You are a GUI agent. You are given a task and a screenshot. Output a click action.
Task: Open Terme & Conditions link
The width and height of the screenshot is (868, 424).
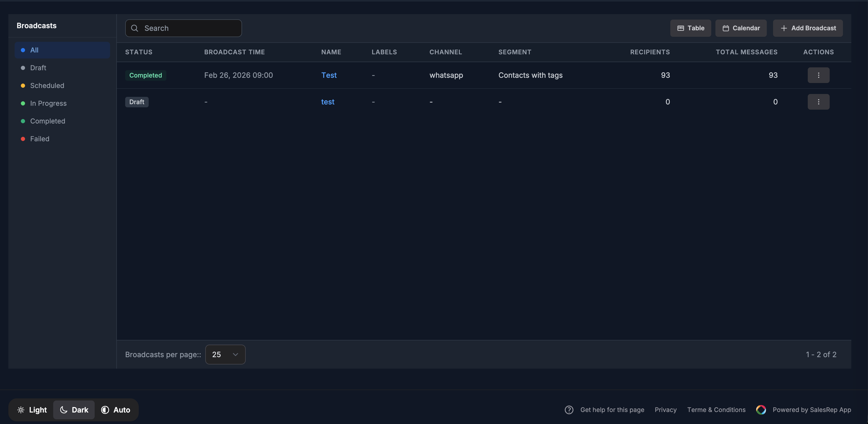(716, 410)
